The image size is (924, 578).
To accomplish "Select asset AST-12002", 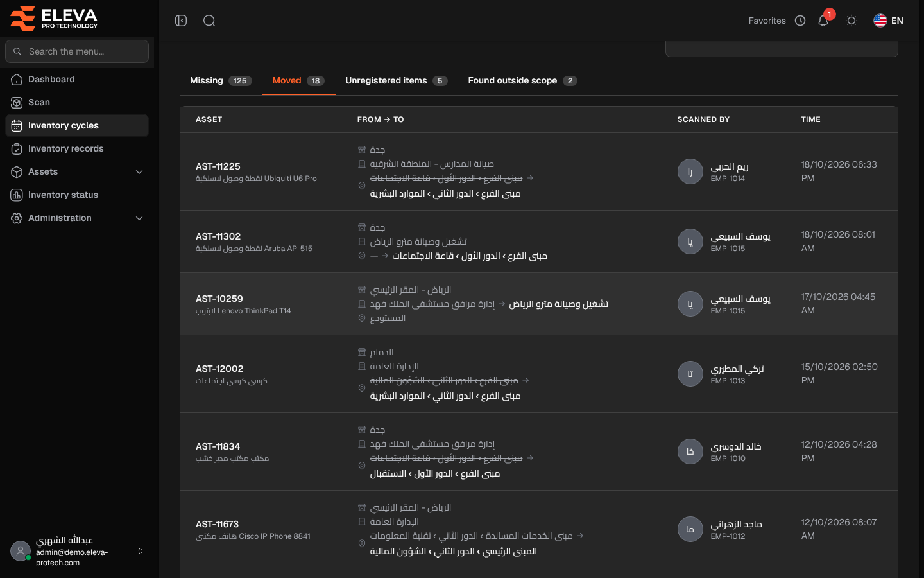I will pos(219,369).
